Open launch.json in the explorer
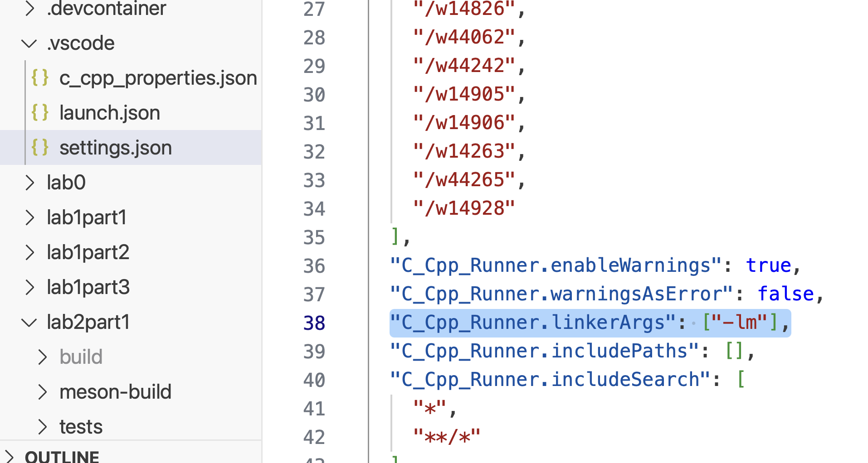 [x=110, y=113]
